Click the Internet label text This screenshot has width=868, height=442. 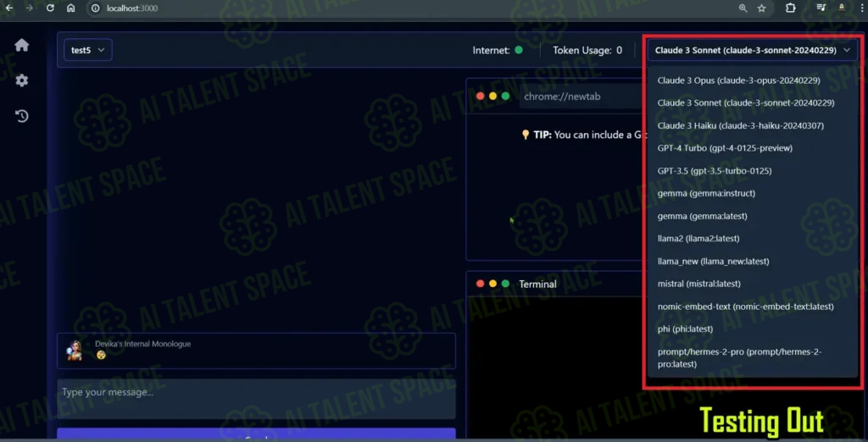tap(491, 50)
